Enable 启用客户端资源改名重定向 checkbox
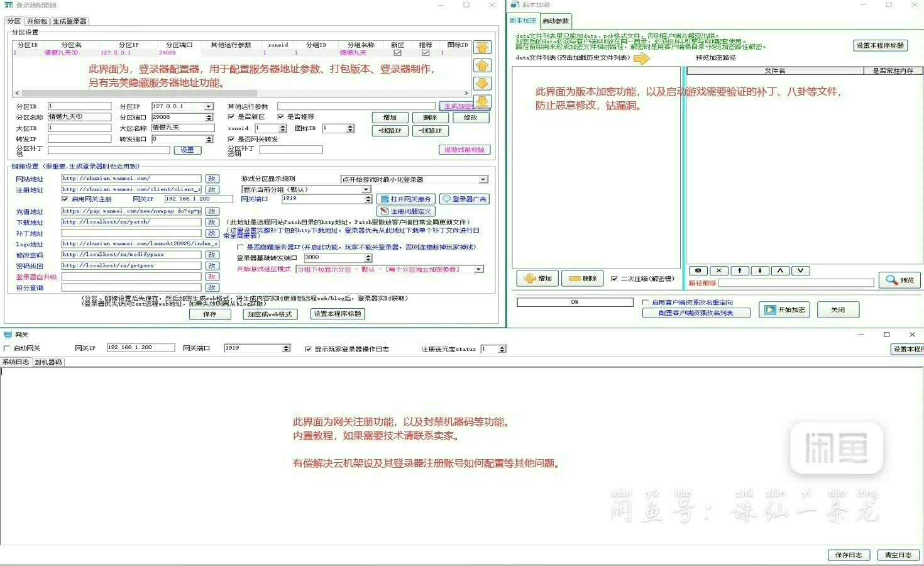The width and height of the screenshot is (924, 566). 645,302
